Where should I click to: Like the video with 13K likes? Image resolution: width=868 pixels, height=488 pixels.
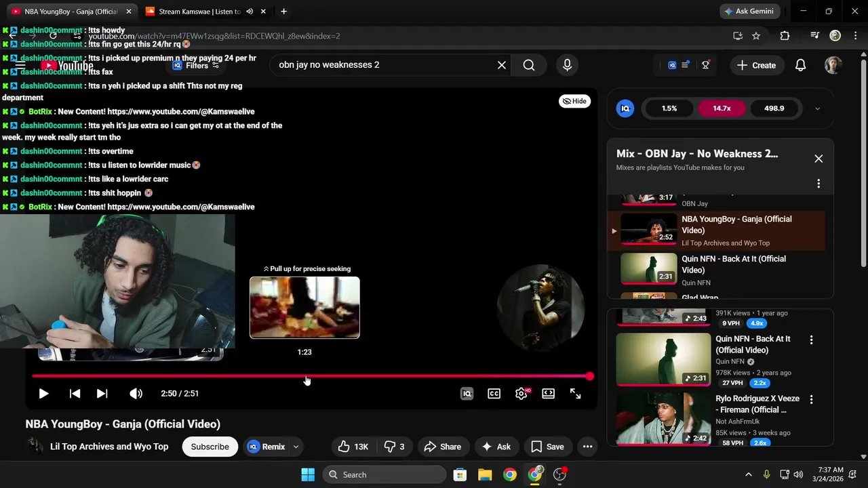[353, 447]
